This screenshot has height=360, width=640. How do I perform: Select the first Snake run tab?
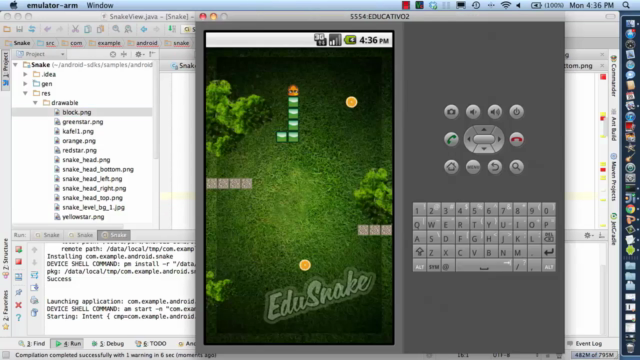click(47, 235)
